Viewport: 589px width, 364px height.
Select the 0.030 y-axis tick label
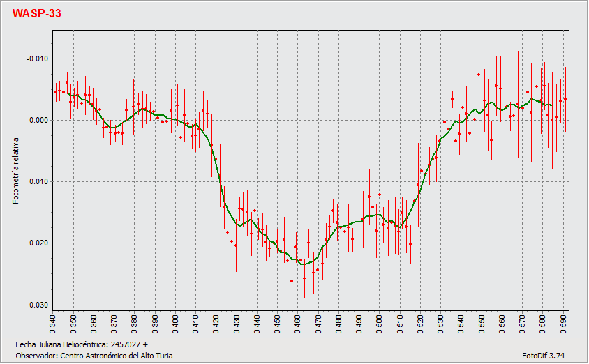39,305
